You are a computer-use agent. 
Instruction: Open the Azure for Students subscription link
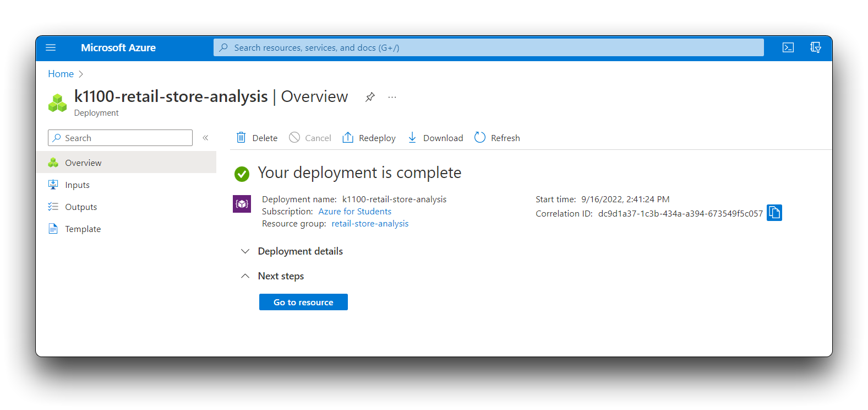click(355, 212)
